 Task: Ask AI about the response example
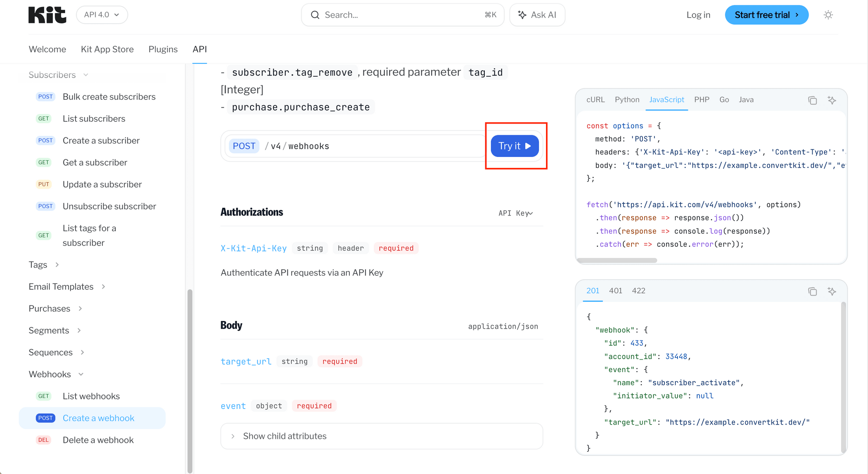pyautogui.click(x=832, y=291)
